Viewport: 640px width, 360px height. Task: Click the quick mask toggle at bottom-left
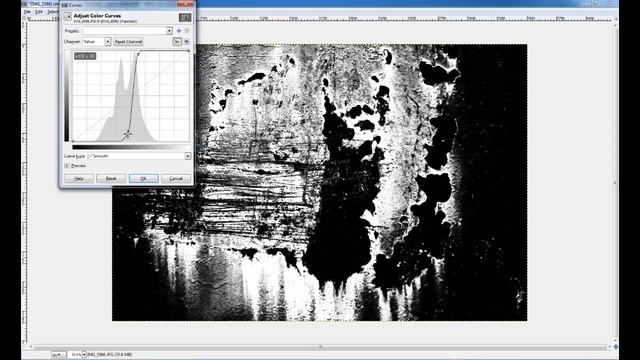coord(24,347)
